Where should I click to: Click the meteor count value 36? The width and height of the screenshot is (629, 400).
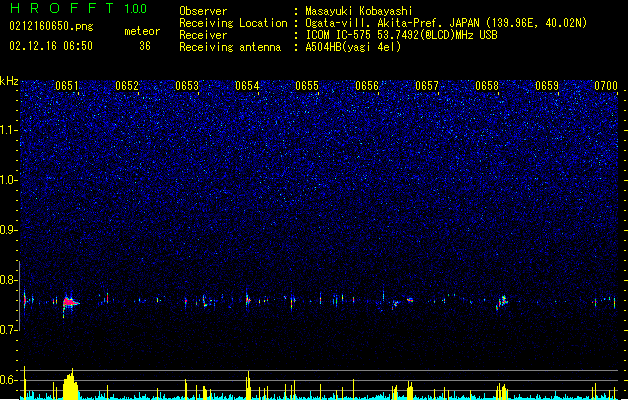145,46
